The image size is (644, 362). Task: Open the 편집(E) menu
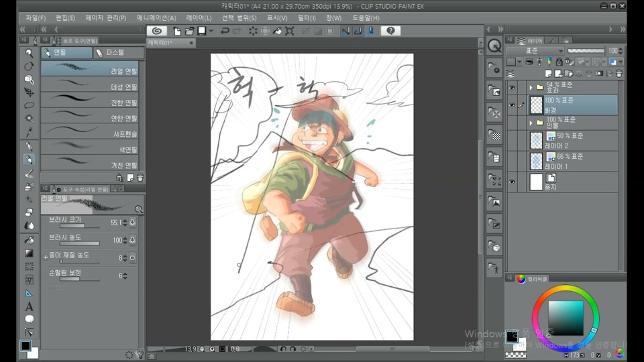click(65, 18)
